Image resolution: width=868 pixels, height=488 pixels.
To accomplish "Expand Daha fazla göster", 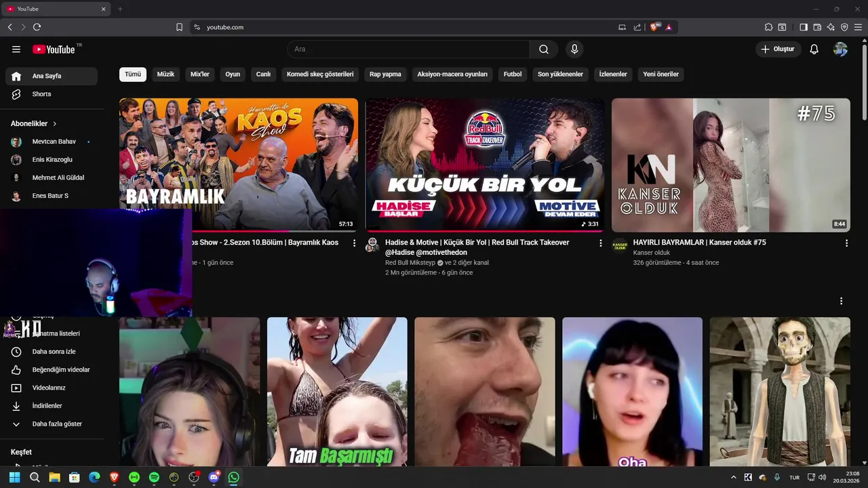I will (52, 424).
